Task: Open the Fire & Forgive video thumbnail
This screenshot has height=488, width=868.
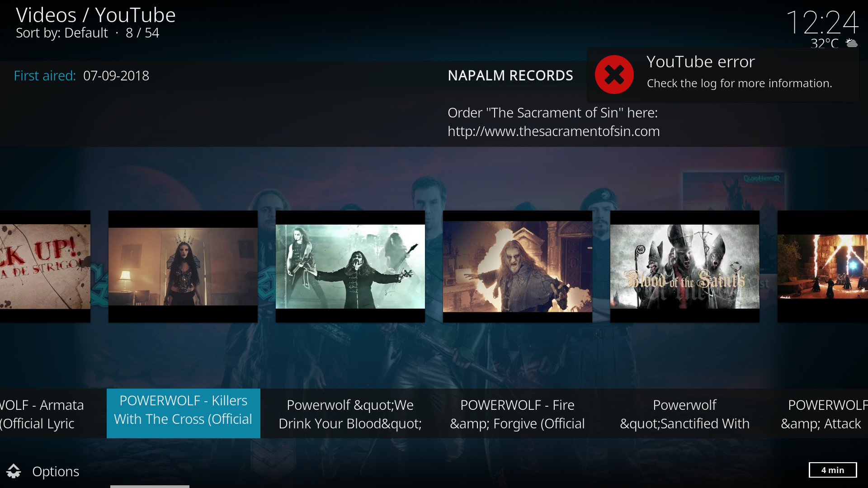Action: tap(518, 266)
